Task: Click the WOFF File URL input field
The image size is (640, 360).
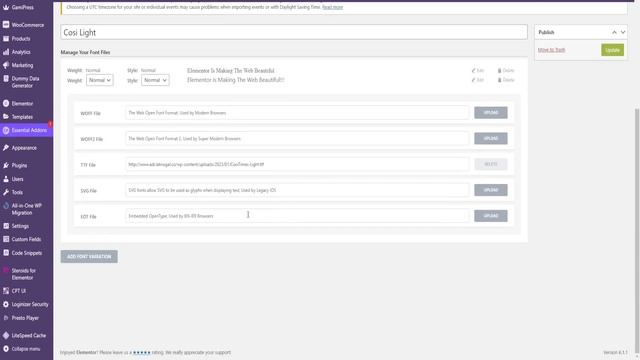Action: point(297,113)
